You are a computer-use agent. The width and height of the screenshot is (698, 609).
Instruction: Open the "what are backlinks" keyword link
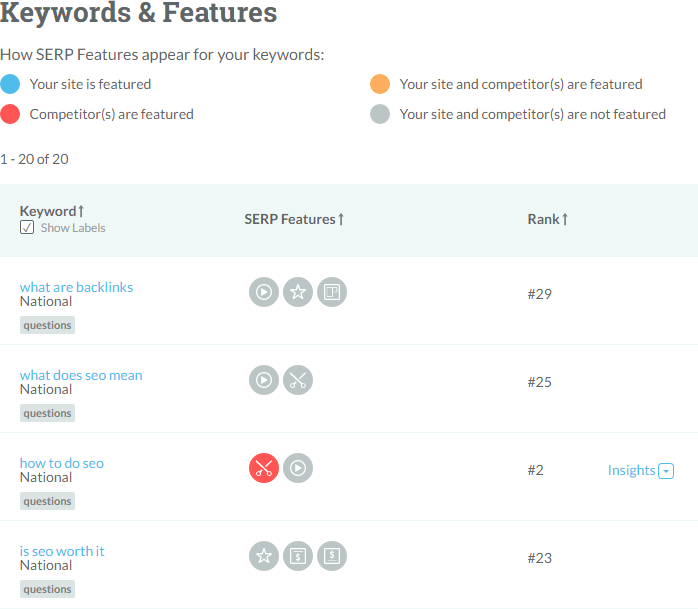(76, 287)
